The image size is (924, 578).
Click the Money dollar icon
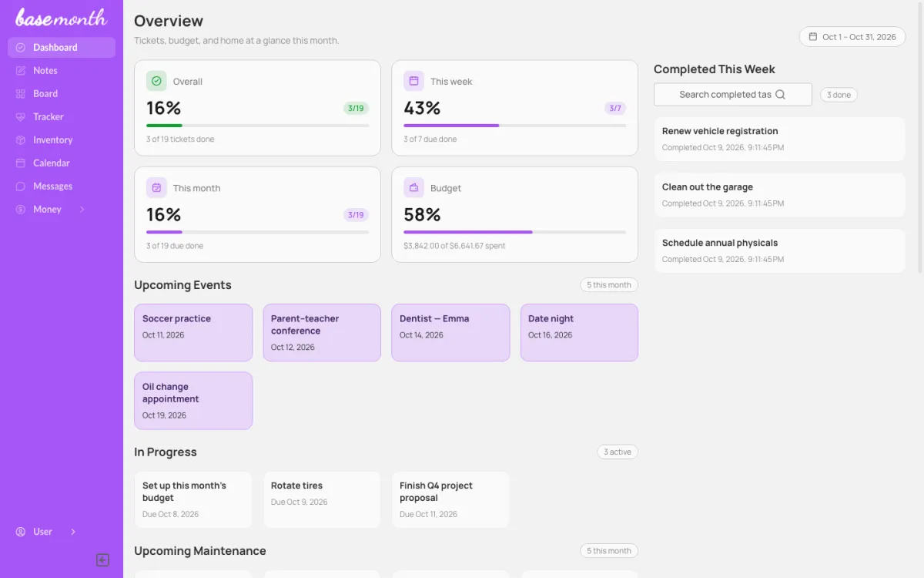(x=21, y=210)
